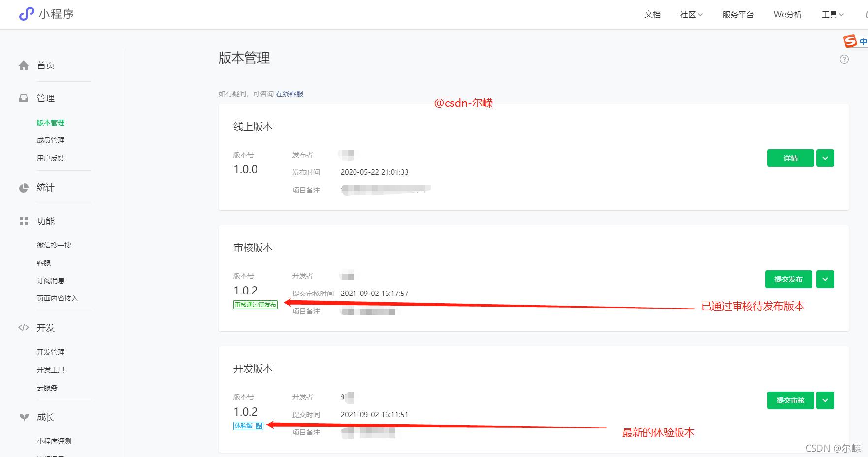Click the 统计 pie chart icon
868x457 pixels.
tap(24, 188)
